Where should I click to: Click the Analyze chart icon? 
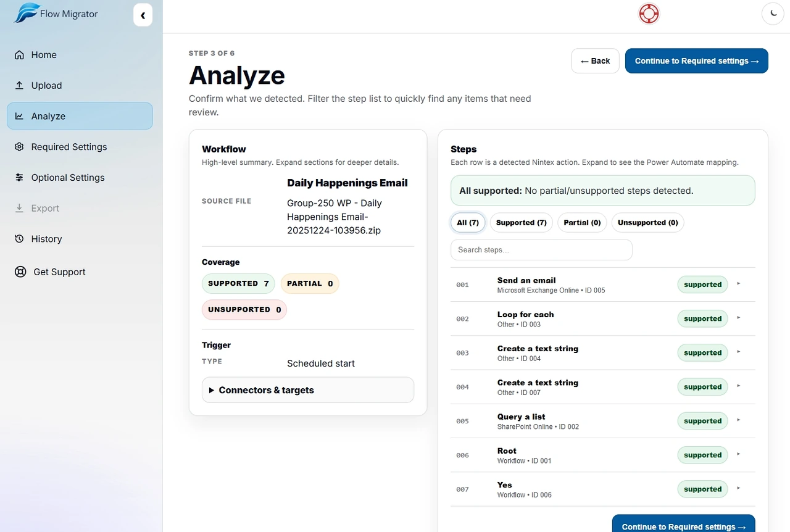(x=20, y=116)
